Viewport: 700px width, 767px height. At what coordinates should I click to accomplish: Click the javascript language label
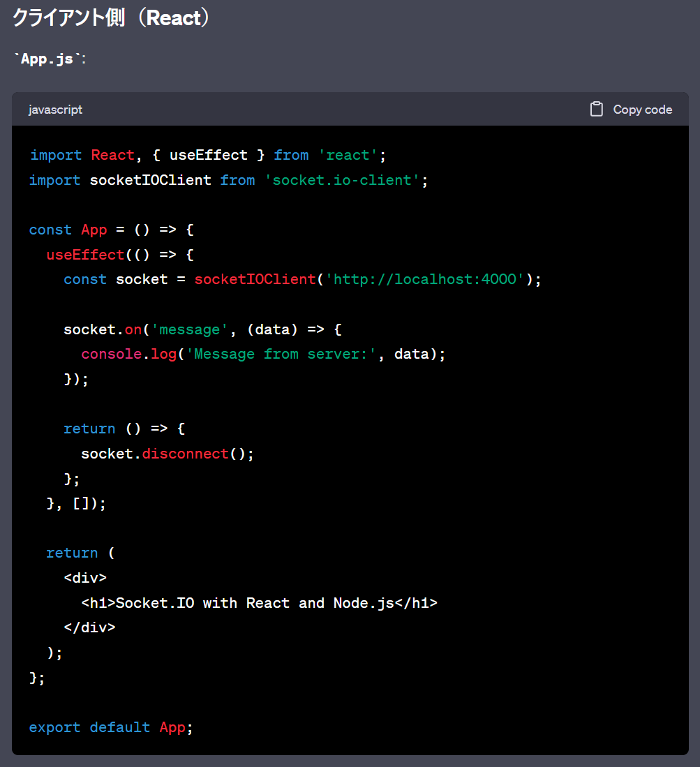point(55,110)
